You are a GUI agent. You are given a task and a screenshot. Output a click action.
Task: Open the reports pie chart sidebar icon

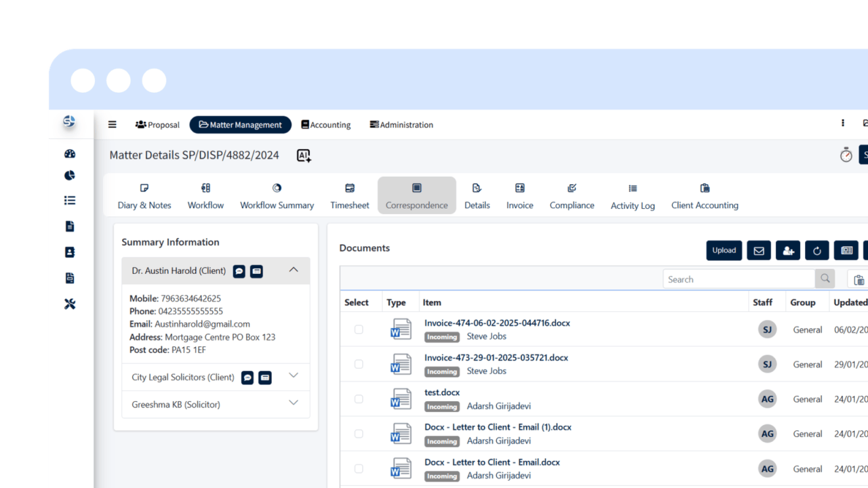(69, 175)
